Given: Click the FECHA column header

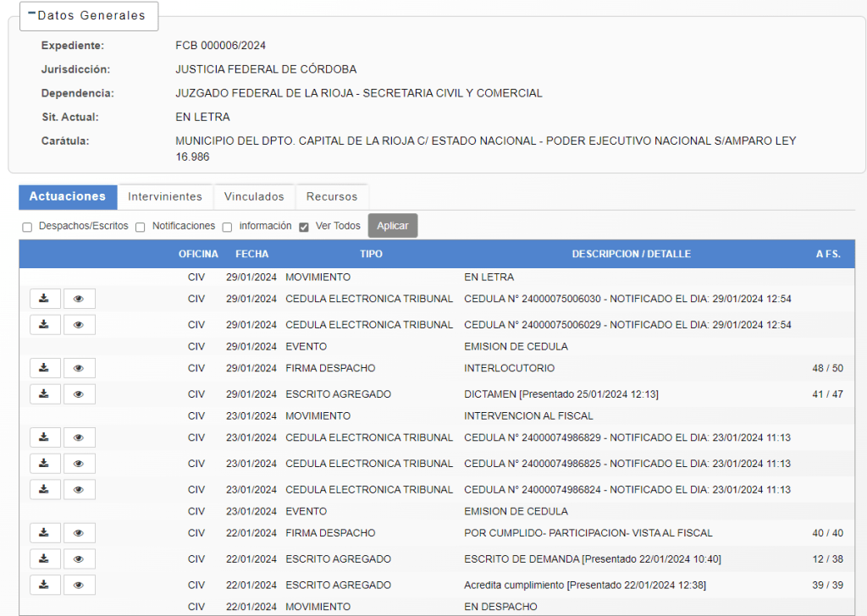Looking at the screenshot, I should [252, 254].
